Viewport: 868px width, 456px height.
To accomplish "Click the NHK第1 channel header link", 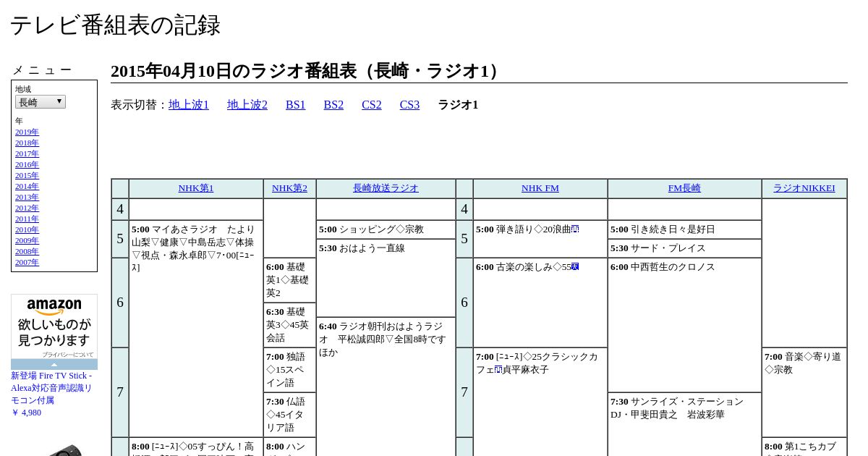I will click(x=196, y=188).
